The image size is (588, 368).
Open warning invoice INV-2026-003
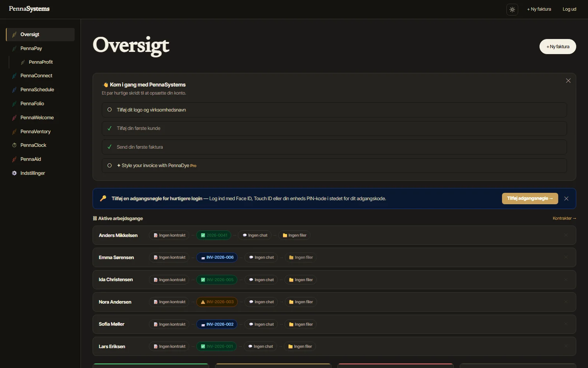(x=217, y=302)
